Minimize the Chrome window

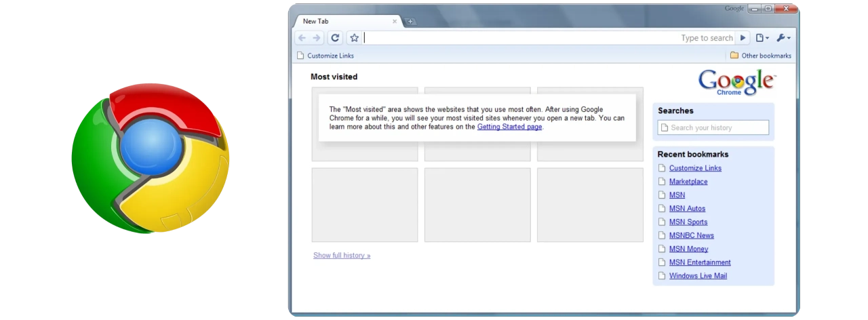[x=755, y=9]
